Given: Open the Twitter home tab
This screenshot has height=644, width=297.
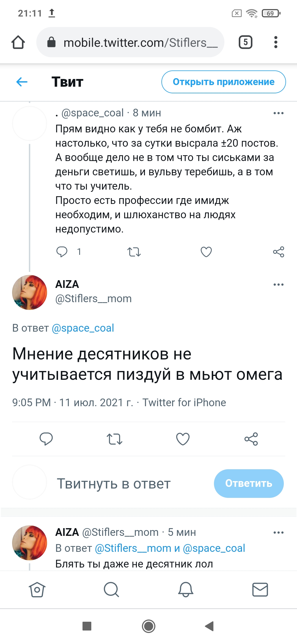Looking at the screenshot, I should 37,590.
